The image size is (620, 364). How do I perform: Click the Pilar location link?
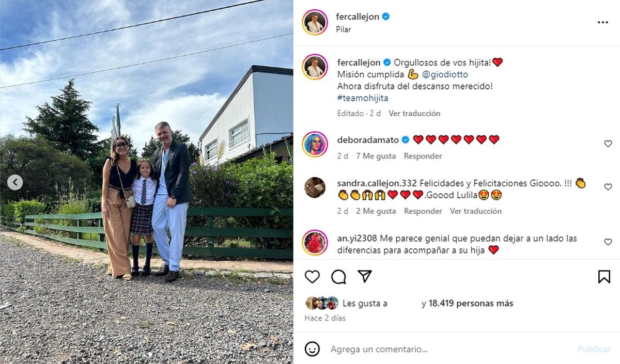tap(344, 29)
